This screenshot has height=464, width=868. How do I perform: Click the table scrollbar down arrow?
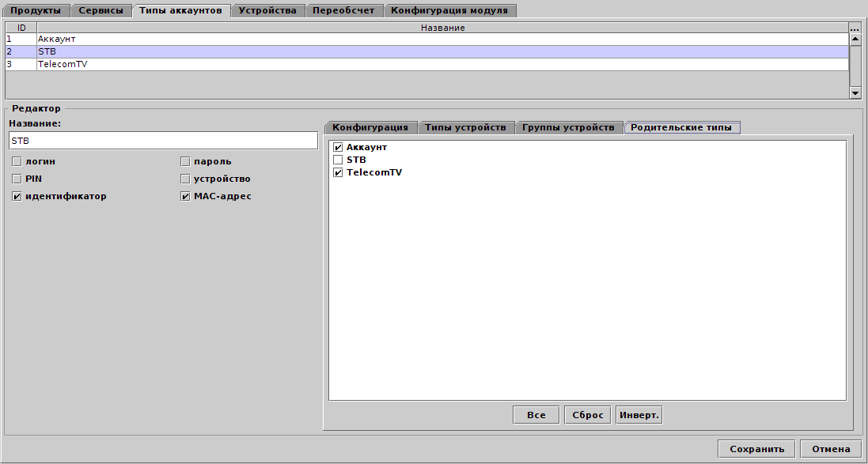pos(855,92)
